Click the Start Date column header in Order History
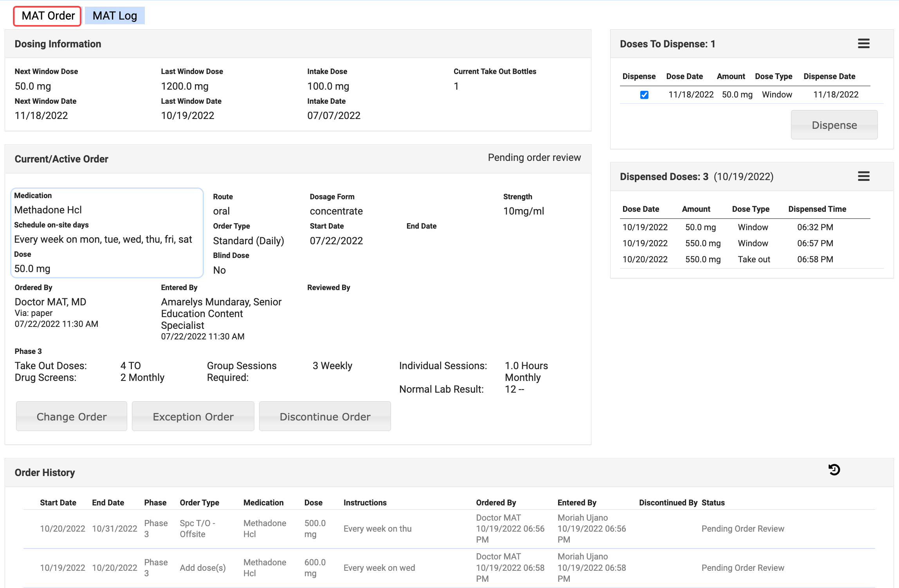The image size is (899, 588). click(58, 503)
